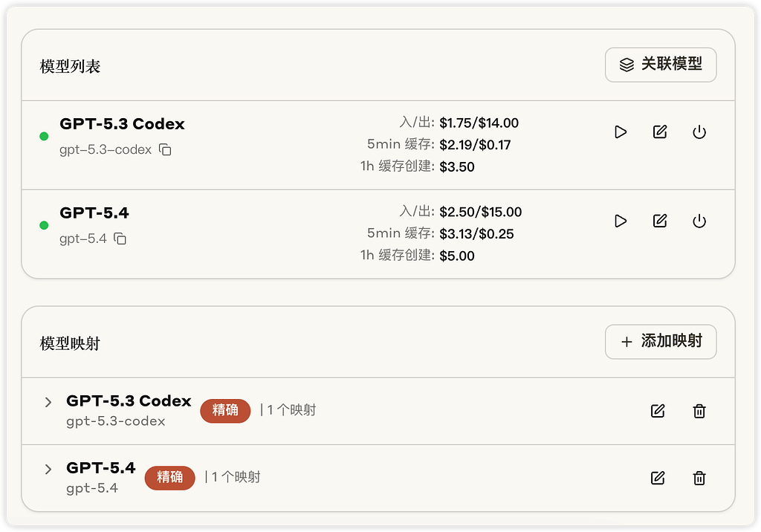Toggle power for GPT-5.3 Codex model
The height and width of the screenshot is (532, 761).
pos(699,132)
